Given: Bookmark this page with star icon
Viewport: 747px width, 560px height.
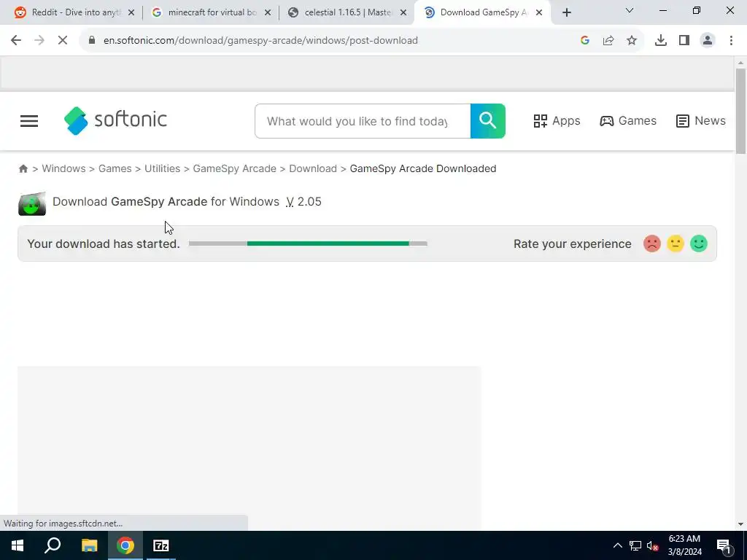Looking at the screenshot, I should [x=632, y=41].
